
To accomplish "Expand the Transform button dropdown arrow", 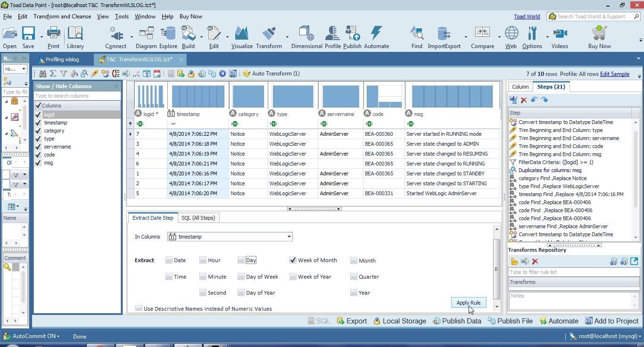I will point(287,37).
